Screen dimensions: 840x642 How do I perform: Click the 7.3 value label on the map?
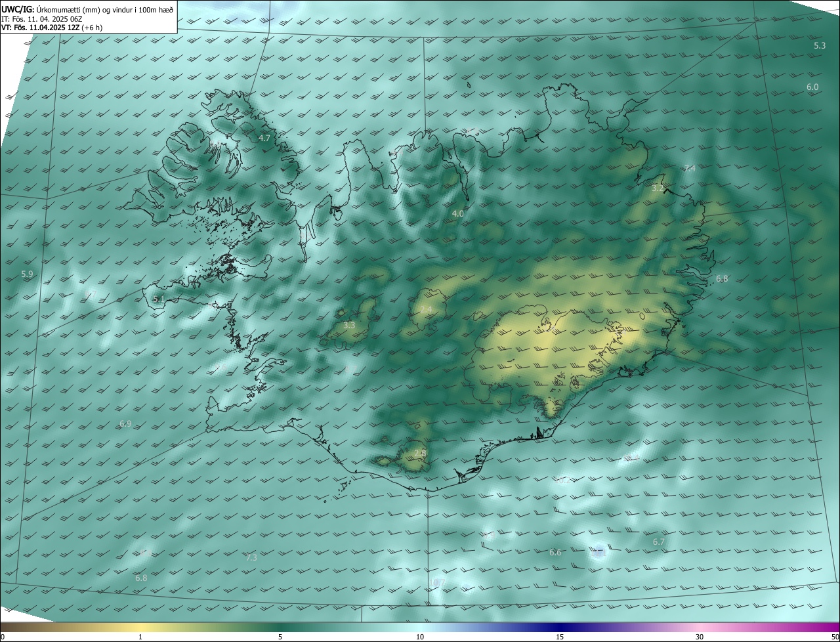[251, 557]
